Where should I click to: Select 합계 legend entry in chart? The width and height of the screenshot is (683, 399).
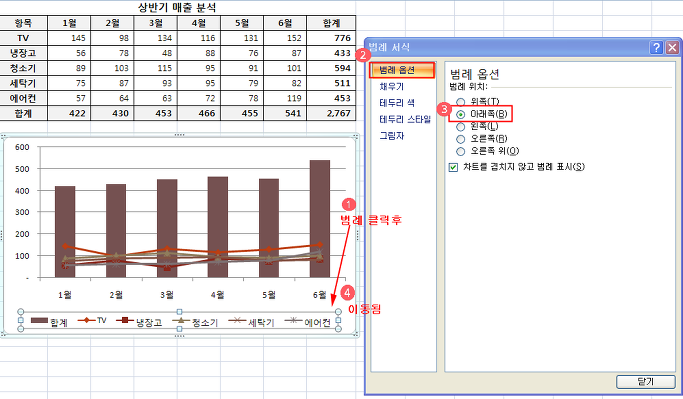tap(49, 322)
